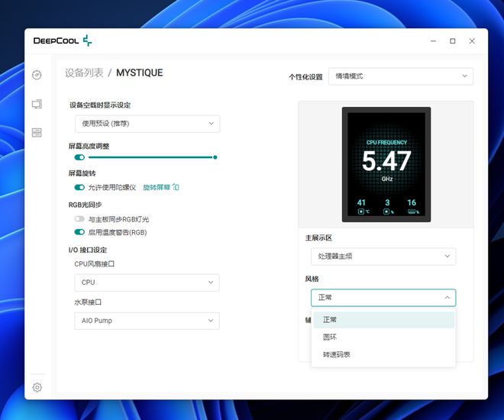Open the server stack sidebar icon

37,132
